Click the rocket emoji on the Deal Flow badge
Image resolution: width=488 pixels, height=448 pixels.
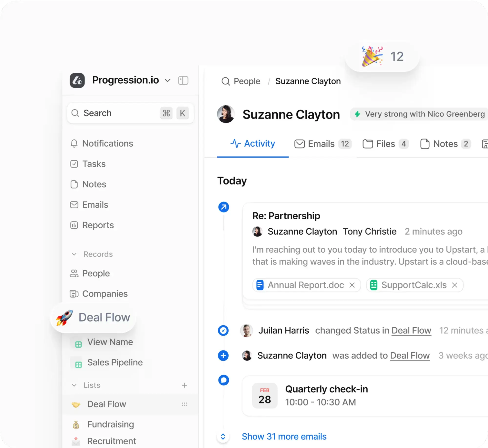(x=64, y=317)
